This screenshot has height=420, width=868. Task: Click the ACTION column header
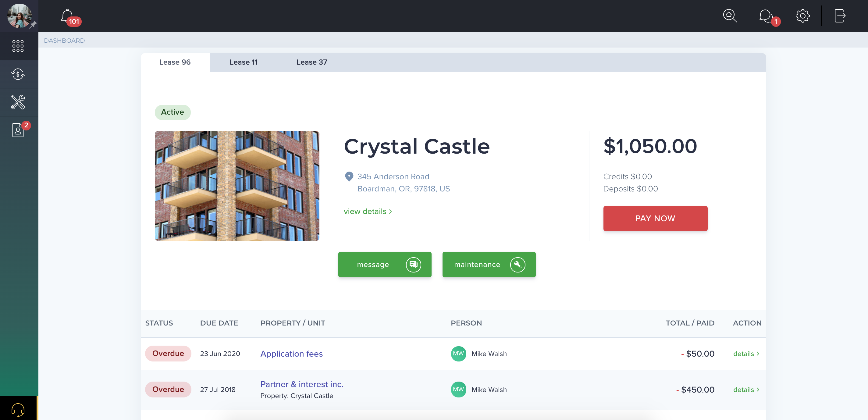pyautogui.click(x=747, y=323)
